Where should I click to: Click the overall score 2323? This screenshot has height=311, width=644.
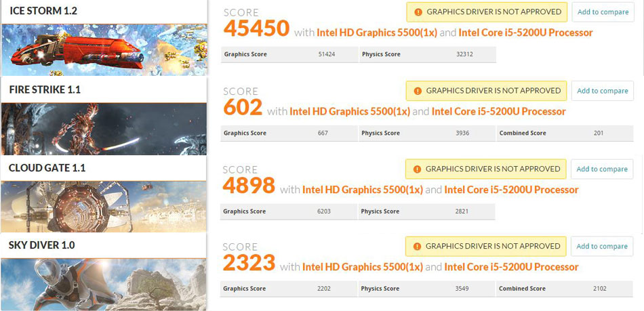tap(249, 263)
